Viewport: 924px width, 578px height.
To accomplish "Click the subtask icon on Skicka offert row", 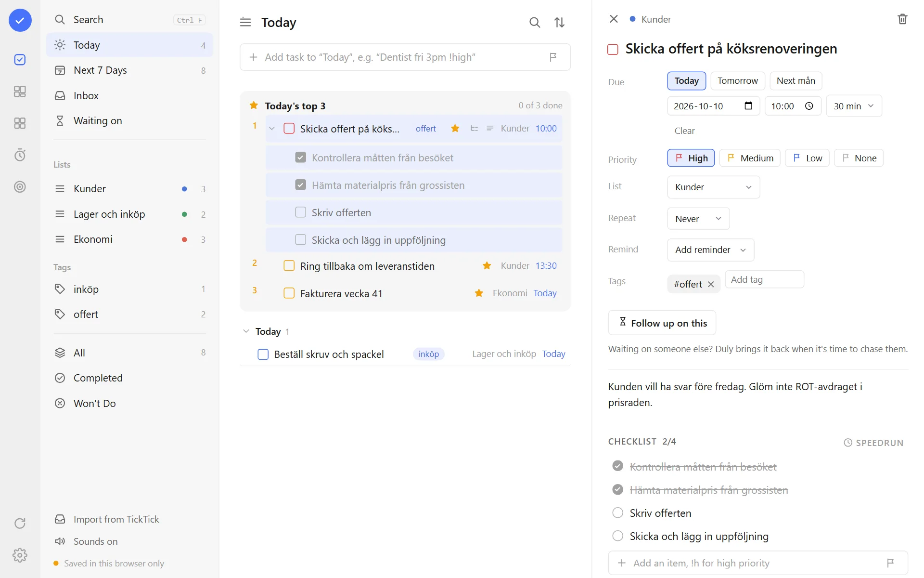I will 474,129.
